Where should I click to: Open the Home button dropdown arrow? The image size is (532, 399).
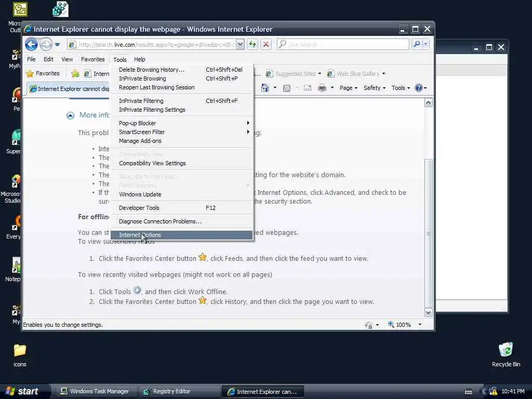point(275,88)
